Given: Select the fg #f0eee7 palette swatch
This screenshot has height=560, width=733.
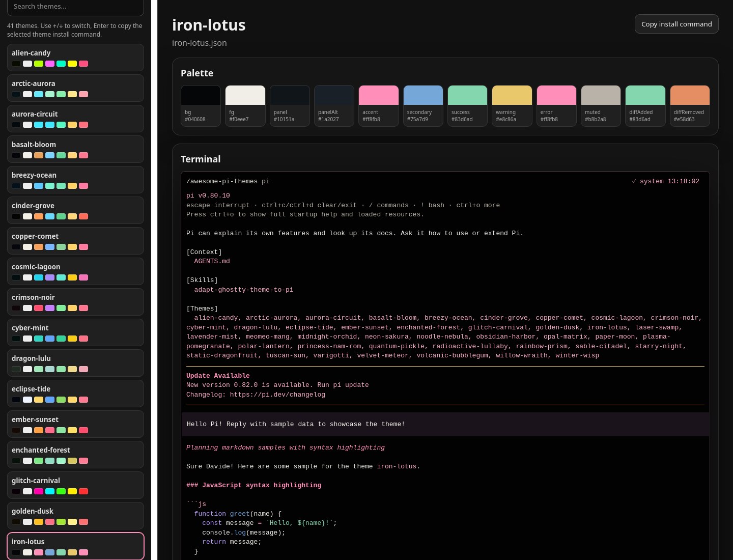Looking at the screenshot, I should 245,106.
